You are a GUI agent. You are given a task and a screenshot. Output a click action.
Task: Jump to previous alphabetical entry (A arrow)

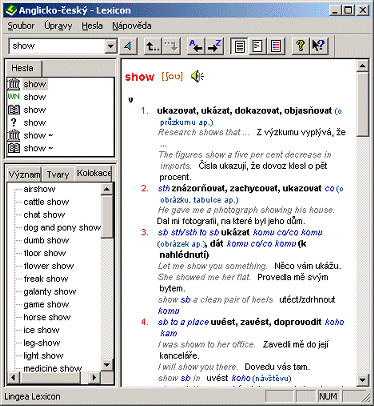196,46
